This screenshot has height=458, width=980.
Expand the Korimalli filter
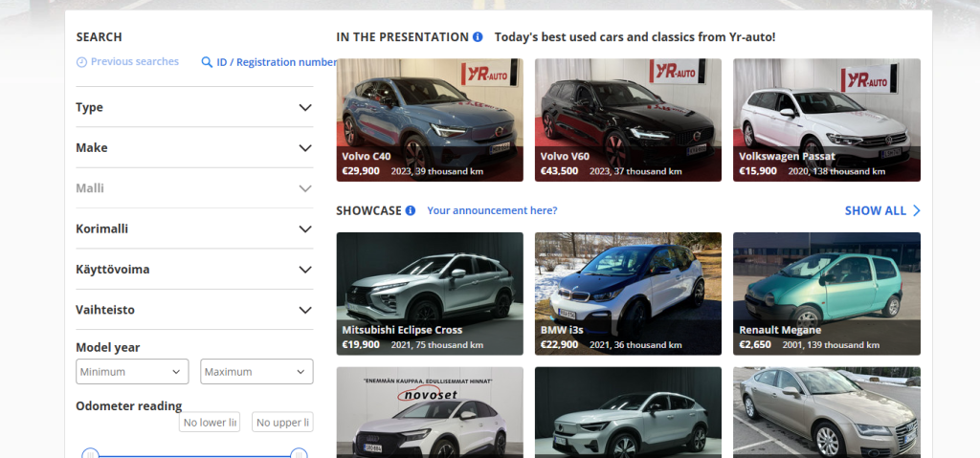pyautogui.click(x=194, y=229)
